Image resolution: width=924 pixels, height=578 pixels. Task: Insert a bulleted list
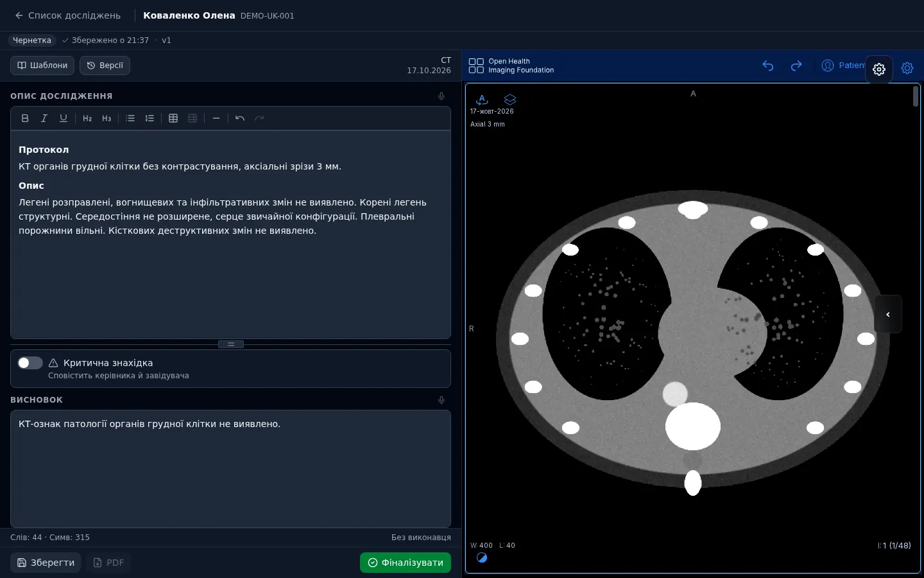pos(130,118)
